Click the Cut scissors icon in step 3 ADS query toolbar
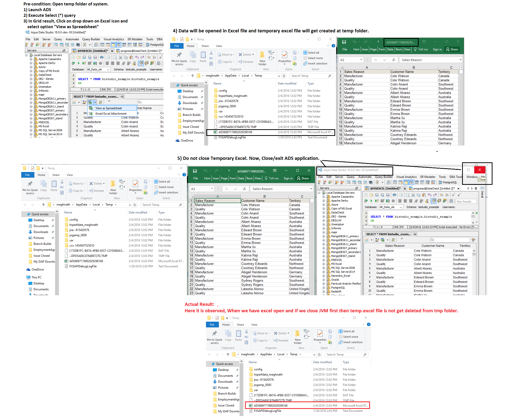The height and width of the screenshot is (420, 532). 121,57
